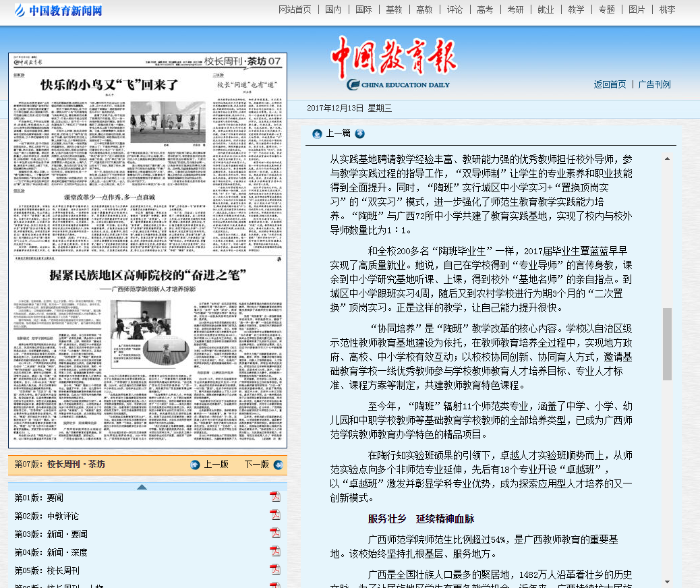Open 国际 in the top navigation
The width and height of the screenshot is (700, 588).
coord(363,10)
